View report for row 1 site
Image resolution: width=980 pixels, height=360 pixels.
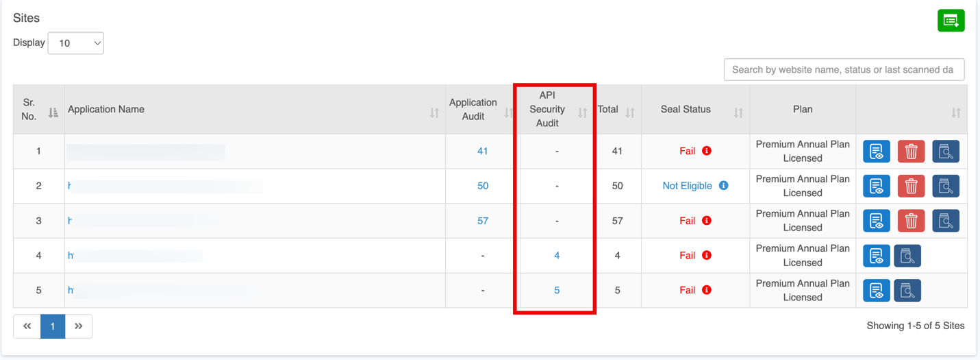[x=876, y=152]
